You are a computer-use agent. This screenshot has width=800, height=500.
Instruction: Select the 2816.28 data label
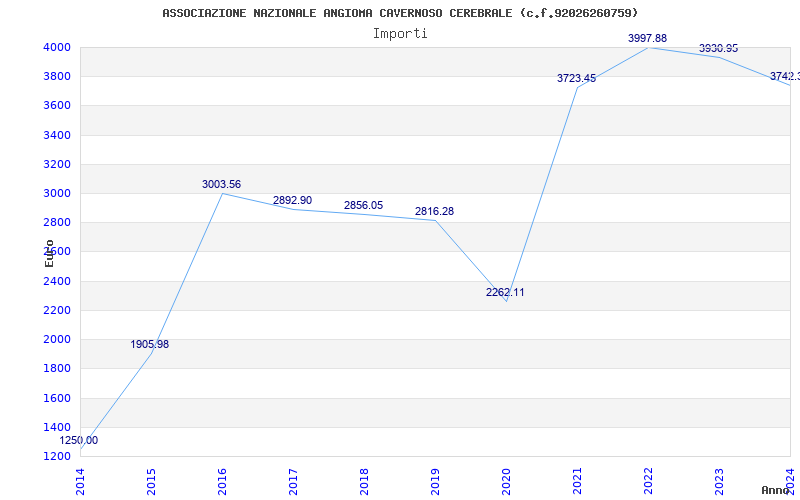pos(434,211)
